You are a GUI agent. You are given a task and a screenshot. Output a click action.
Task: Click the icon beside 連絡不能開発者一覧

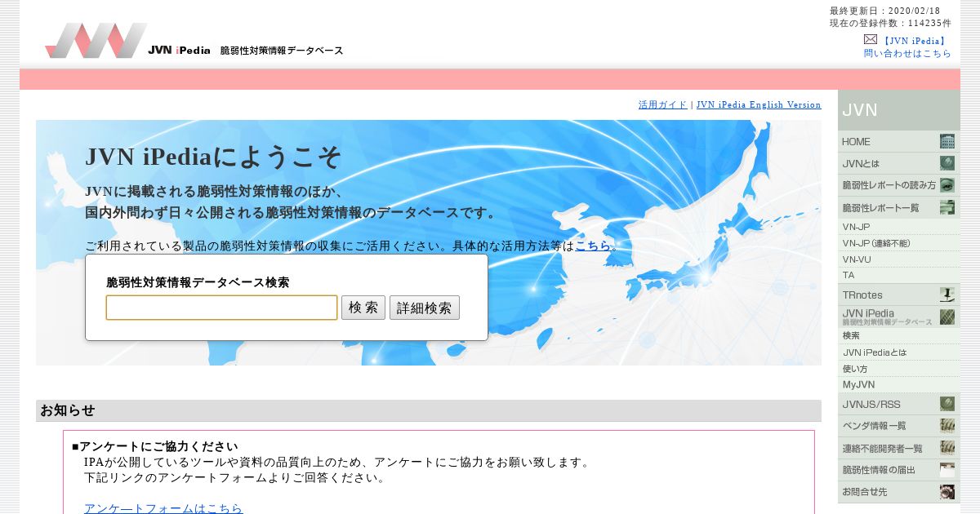947,448
